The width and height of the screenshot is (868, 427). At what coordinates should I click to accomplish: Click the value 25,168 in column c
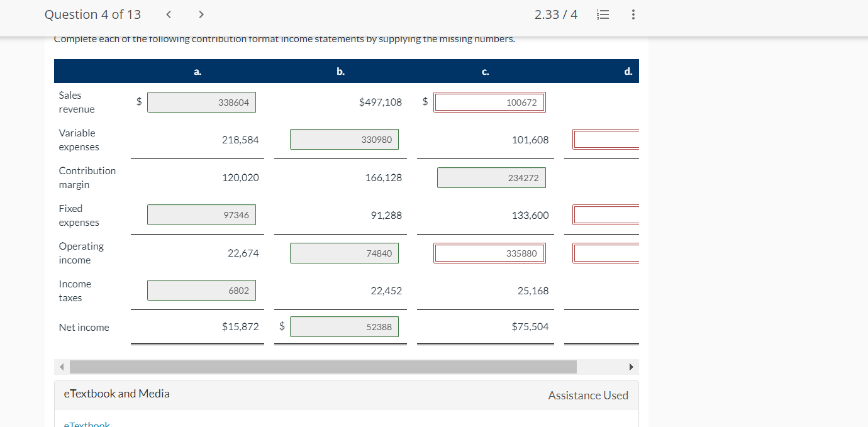click(x=533, y=291)
